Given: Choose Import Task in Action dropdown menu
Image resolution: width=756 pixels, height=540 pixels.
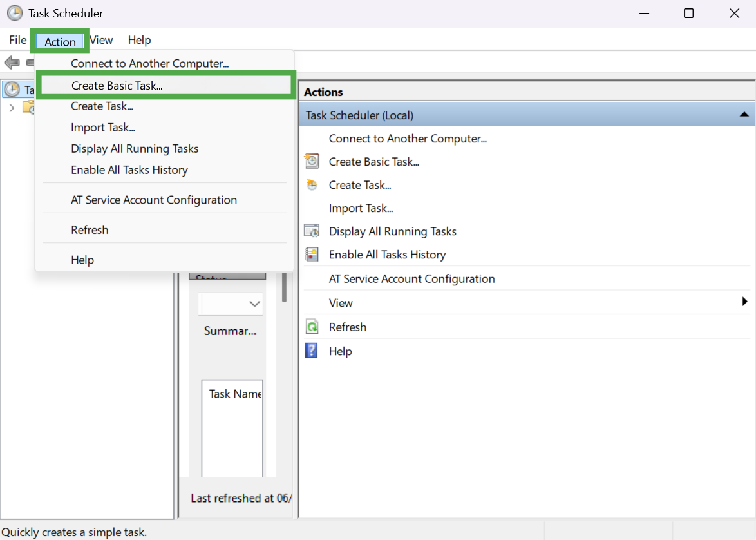Looking at the screenshot, I should click(164, 128).
